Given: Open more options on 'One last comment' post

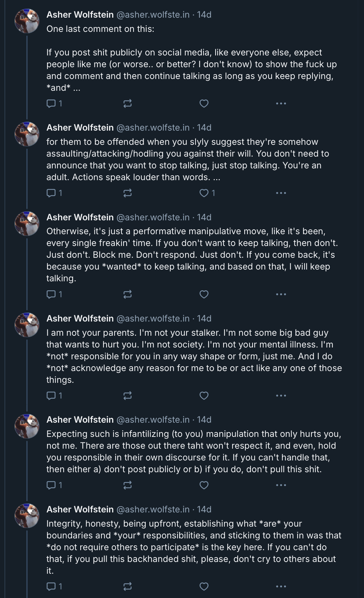Looking at the screenshot, I should pyautogui.click(x=281, y=103).
